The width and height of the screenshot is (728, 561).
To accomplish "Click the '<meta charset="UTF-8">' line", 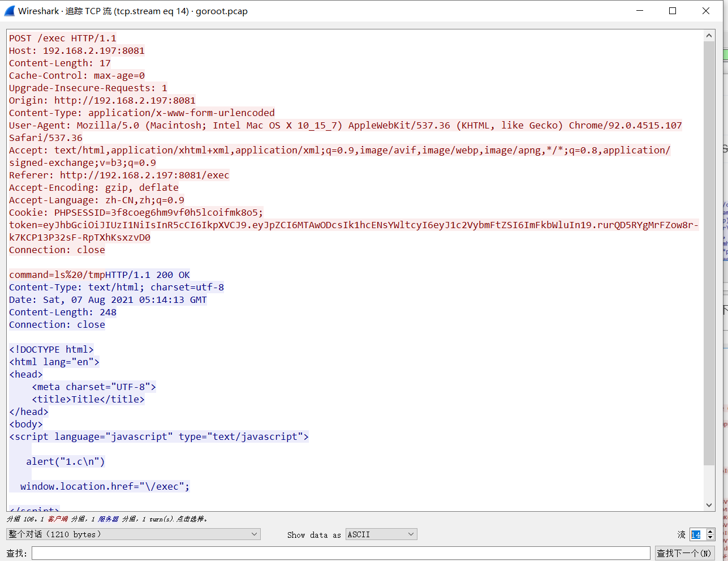I will pyautogui.click(x=94, y=387).
